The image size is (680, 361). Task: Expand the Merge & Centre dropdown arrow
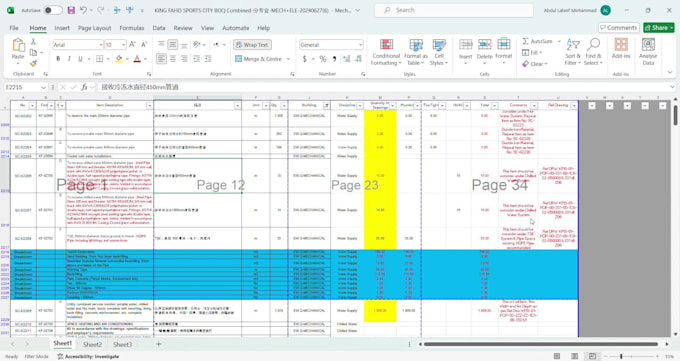click(288, 59)
